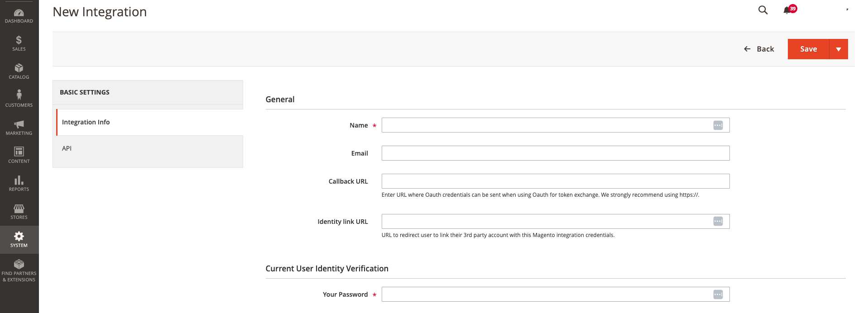
Task: Open Find Partners & Extensions
Action: point(19,270)
